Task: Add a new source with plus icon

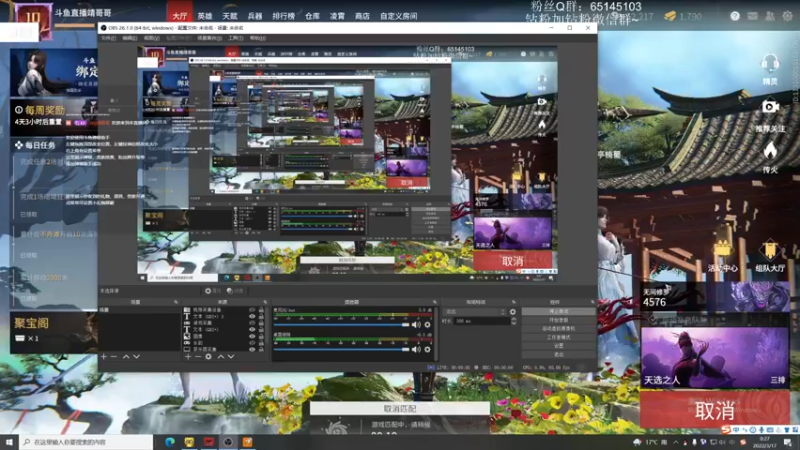Action: click(x=188, y=357)
